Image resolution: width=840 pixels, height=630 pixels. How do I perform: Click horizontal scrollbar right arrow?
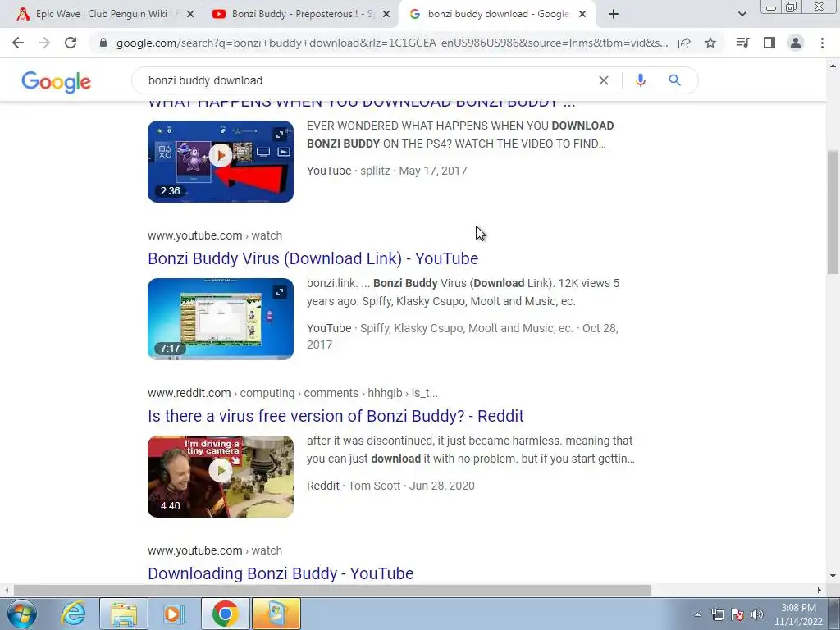(x=819, y=590)
